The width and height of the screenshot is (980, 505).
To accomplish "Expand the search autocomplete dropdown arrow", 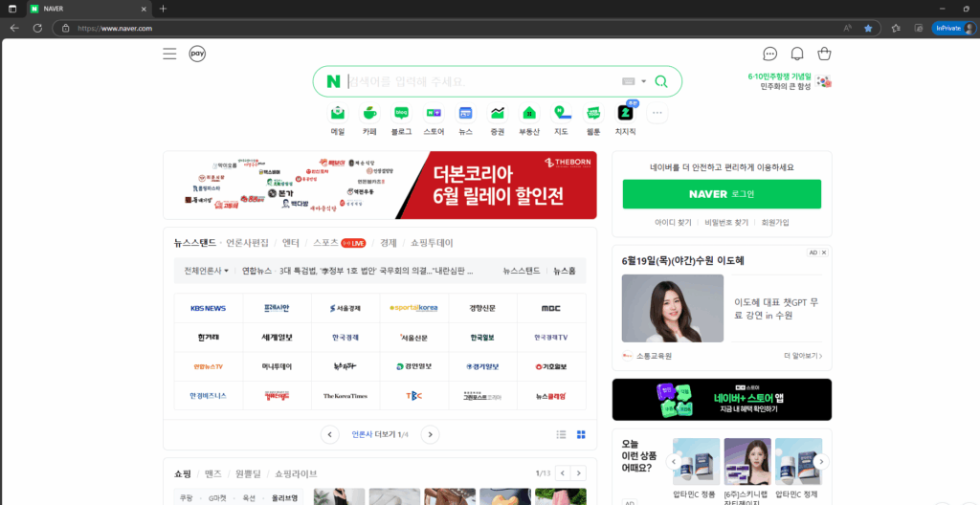I will (x=644, y=81).
